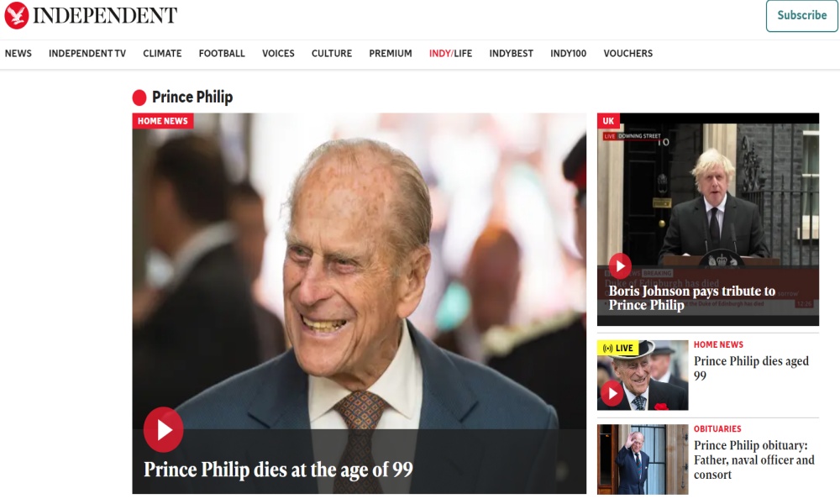Click the Subscribe button

point(802,15)
